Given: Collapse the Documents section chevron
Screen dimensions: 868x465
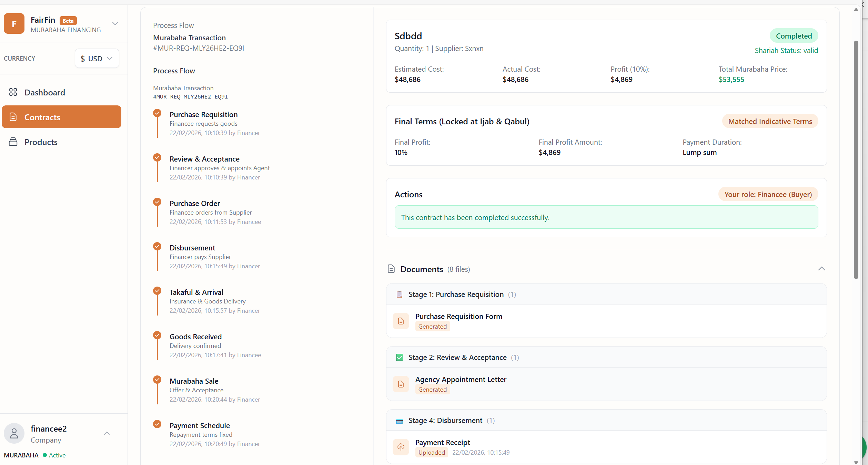Looking at the screenshot, I should (x=821, y=269).
